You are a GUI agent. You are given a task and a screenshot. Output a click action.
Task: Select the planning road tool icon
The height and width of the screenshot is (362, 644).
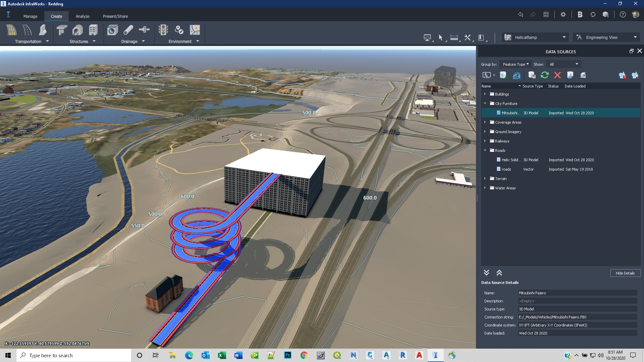click(x=27, y=30)
